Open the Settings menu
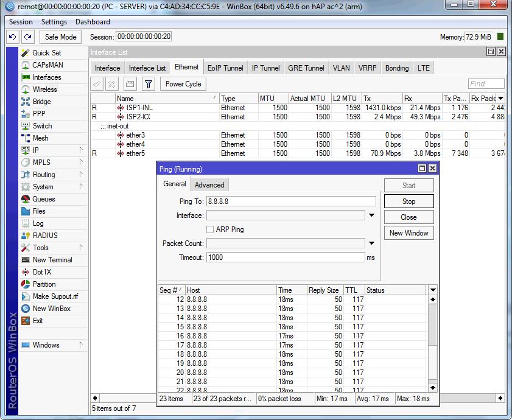The height and width of the screenshot is (420, 512). (x=54, y=22)
